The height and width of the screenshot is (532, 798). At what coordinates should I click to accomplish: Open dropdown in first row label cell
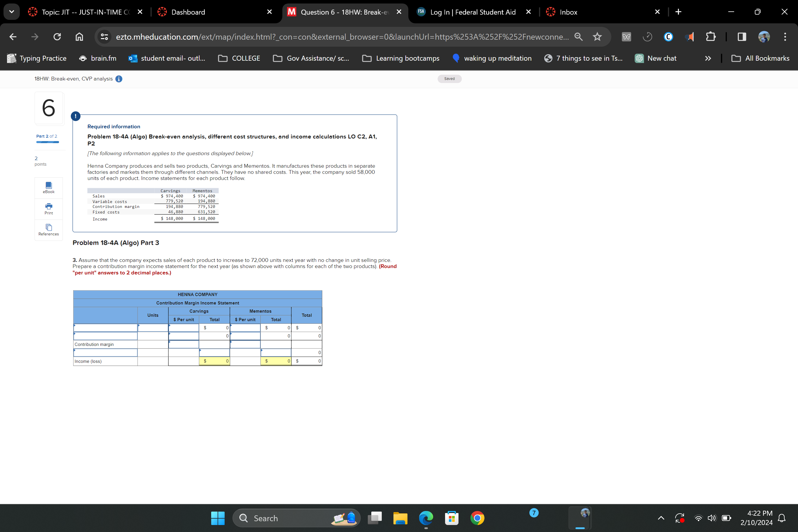click(x=106, y=328)
